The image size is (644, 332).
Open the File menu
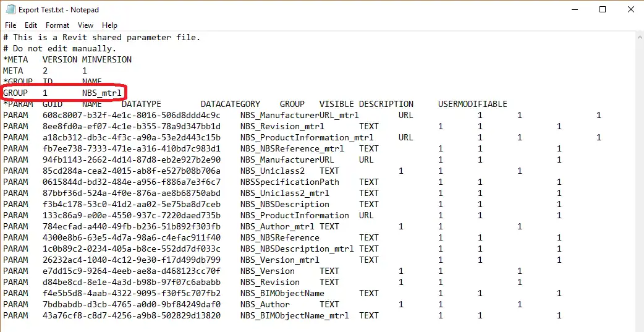tap(11, 25)
